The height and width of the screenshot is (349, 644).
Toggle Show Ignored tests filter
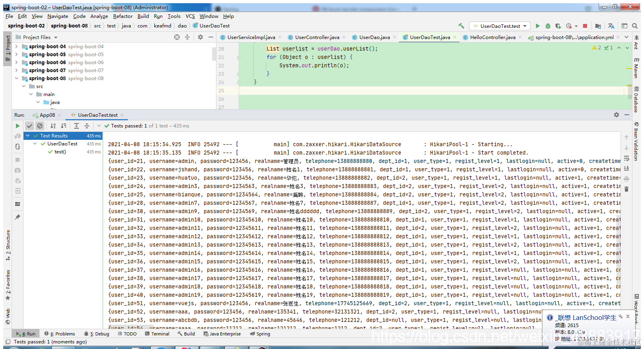(40, 126)
